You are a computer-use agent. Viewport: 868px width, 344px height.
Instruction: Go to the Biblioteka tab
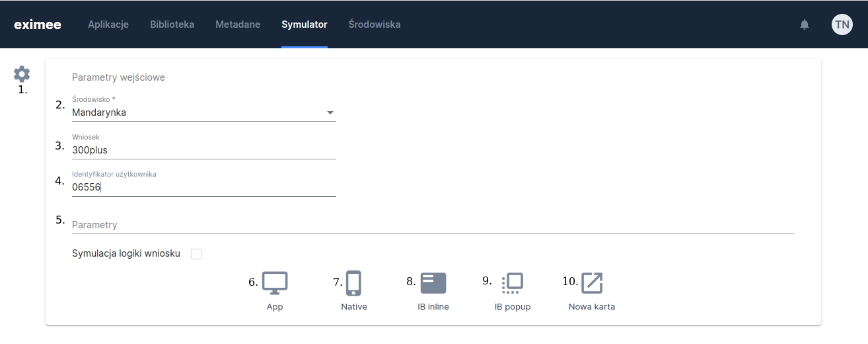pos(172,24)
